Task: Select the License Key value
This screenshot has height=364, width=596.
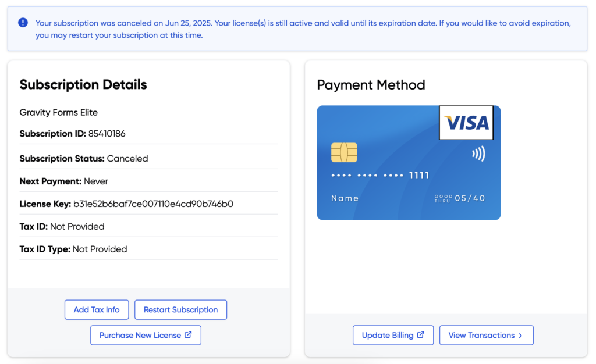Action: pyautogui.click(x=151, y=204)
